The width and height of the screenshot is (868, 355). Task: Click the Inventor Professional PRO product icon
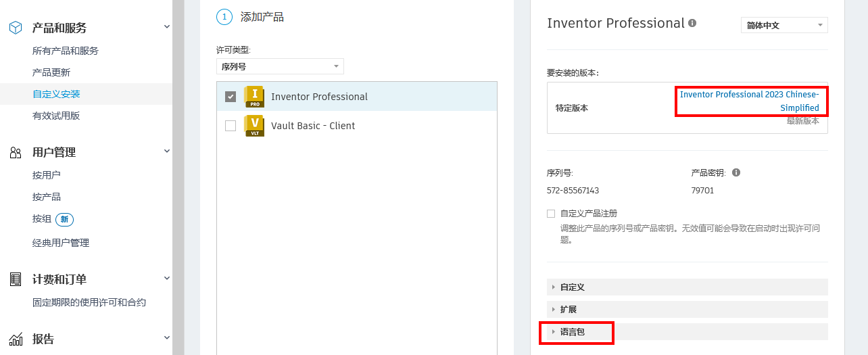[x=254, y=97]
